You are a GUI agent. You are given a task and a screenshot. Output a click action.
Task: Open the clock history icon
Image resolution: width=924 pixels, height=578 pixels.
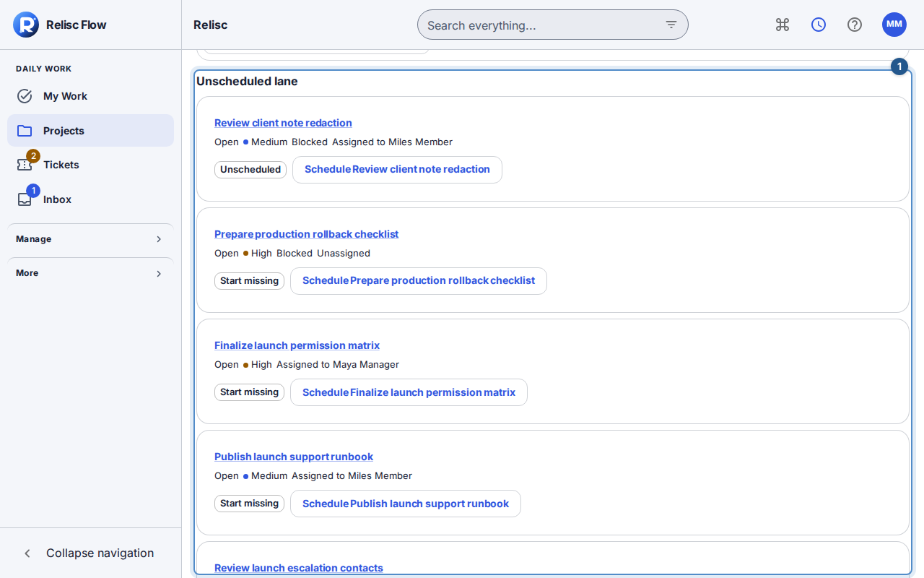tap(819, 25)
